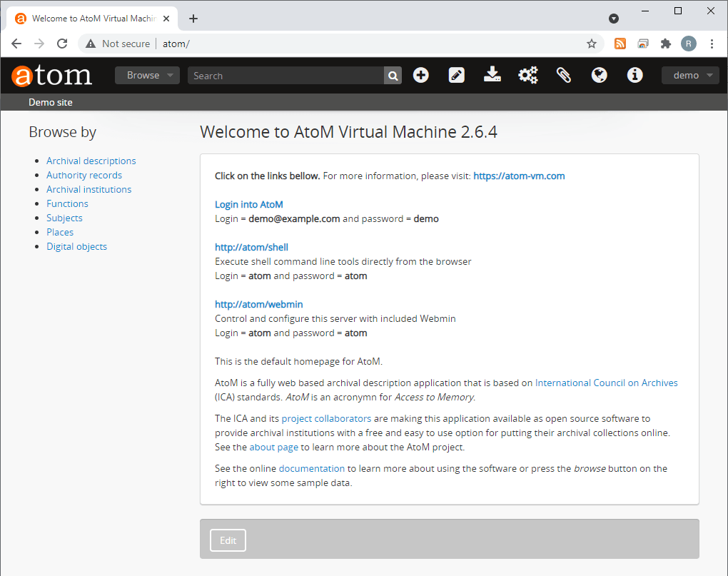Open the Extensions puzzle icon

[x=666, y=44]
